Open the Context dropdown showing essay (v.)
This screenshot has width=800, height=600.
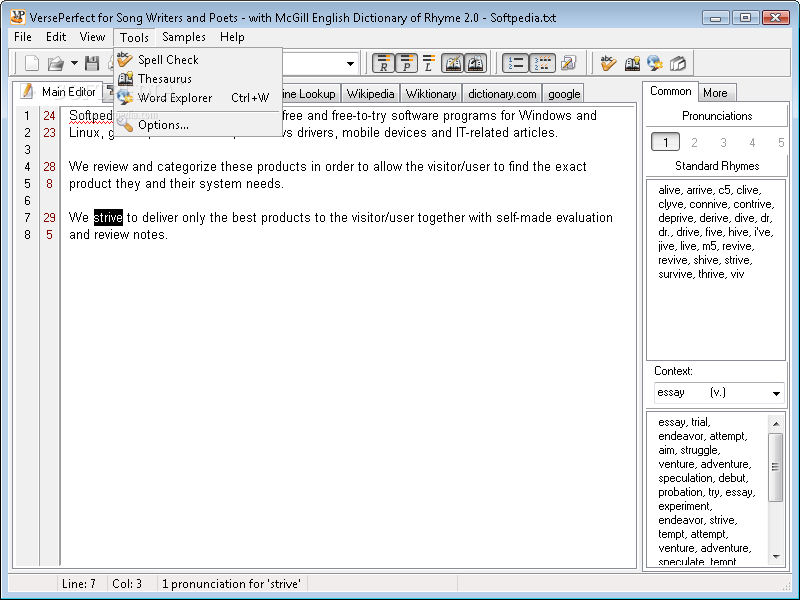point(718,392)
